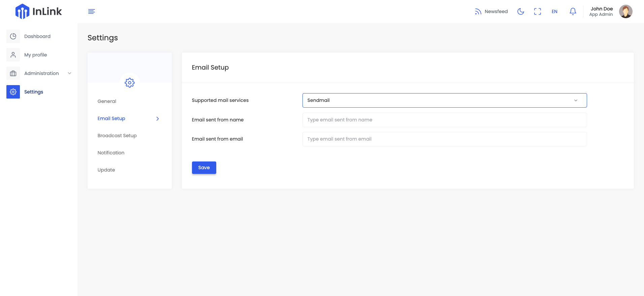Switch to the General settings tab
This screenshot has width=644, height=296.
107,101
